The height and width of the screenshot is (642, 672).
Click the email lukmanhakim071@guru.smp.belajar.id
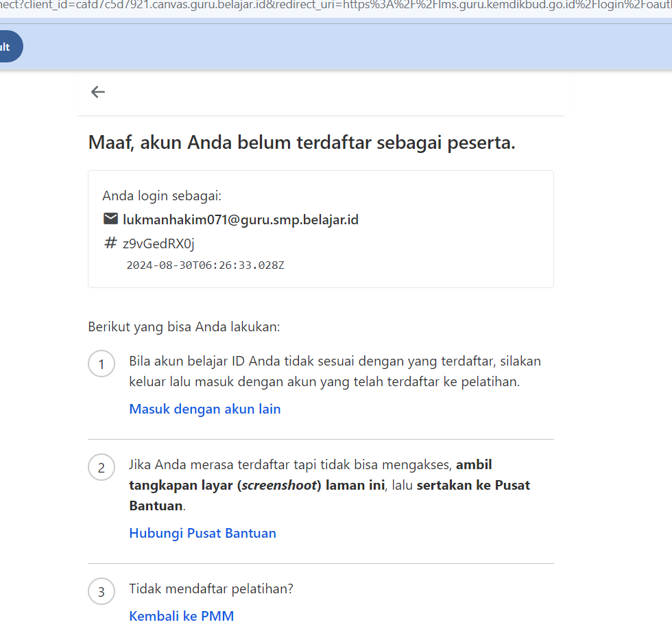click(241, 220)
